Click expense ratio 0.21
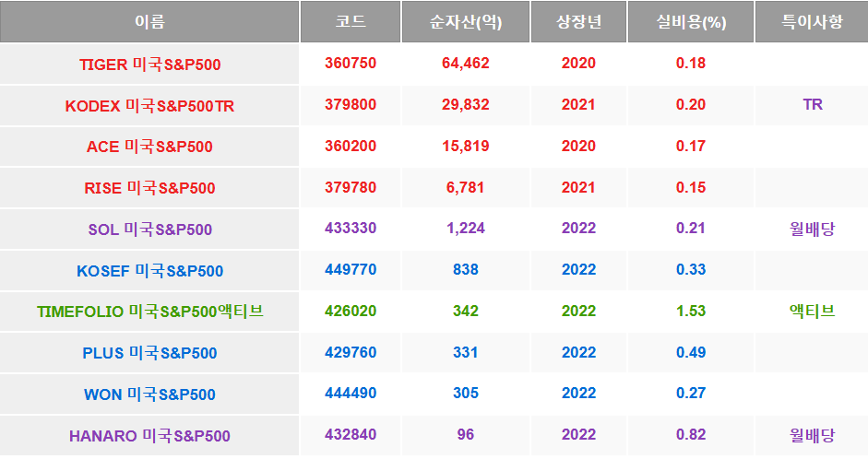 (x=691, y=228)
